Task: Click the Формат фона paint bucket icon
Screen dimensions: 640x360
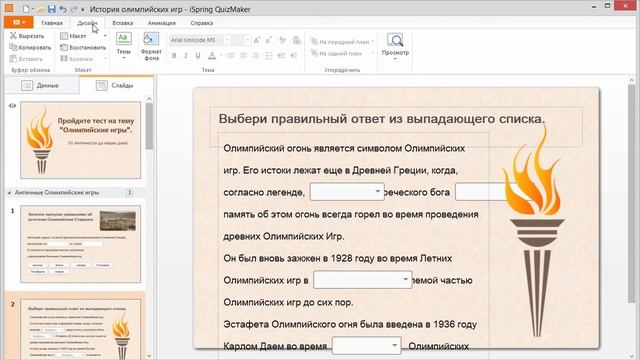Action: point(151,39)
